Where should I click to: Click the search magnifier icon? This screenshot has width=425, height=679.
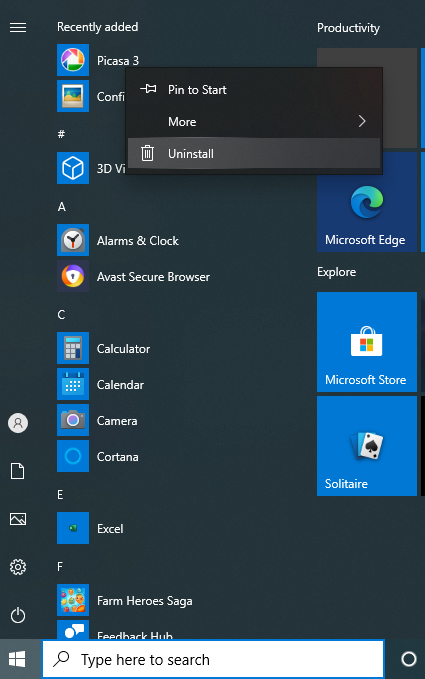coord(62,659)
